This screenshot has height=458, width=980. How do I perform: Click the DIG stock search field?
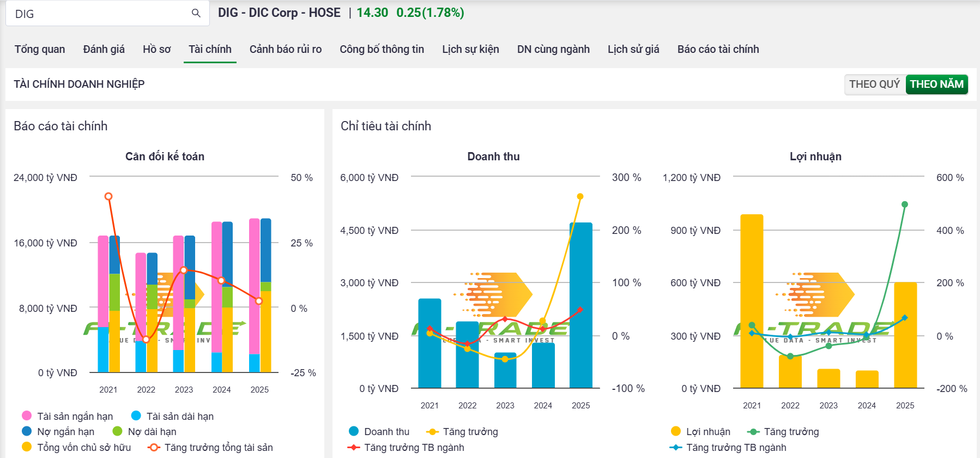coord(98,14)
